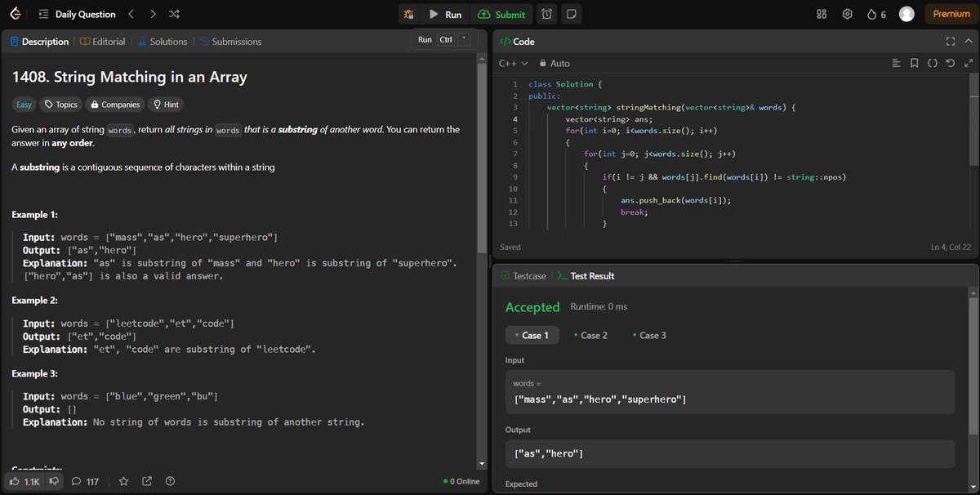Pick a random question with shuffle icon
Image resolution: width=980 pixels, height=495 pixels.
point(174,15)
